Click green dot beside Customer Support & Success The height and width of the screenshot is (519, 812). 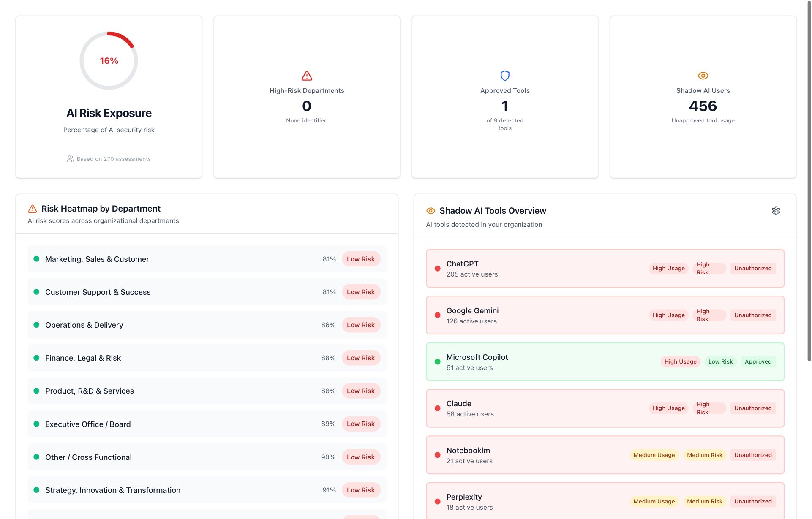36,292
